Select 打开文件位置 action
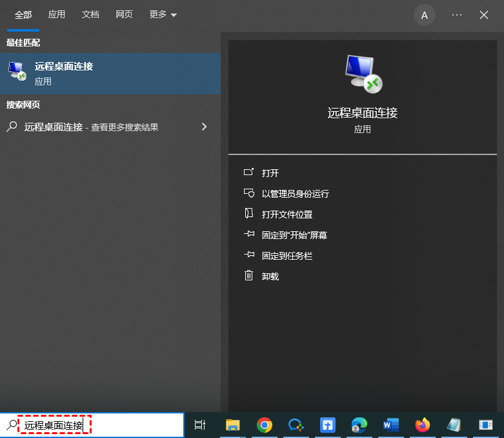Image resolution: width=504 pixels, height=438 pixels. [287, 214]
